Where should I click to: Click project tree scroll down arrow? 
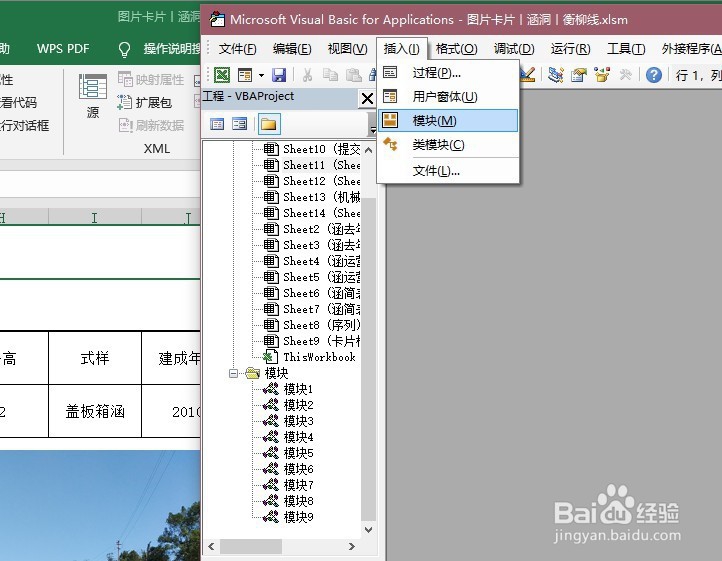pyautogui.click(x=368, y=530)
